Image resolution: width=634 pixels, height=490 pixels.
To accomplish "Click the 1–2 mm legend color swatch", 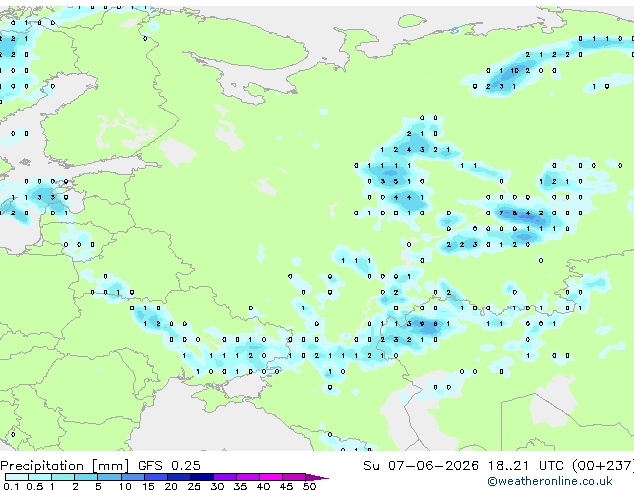I will coord(63,477).
